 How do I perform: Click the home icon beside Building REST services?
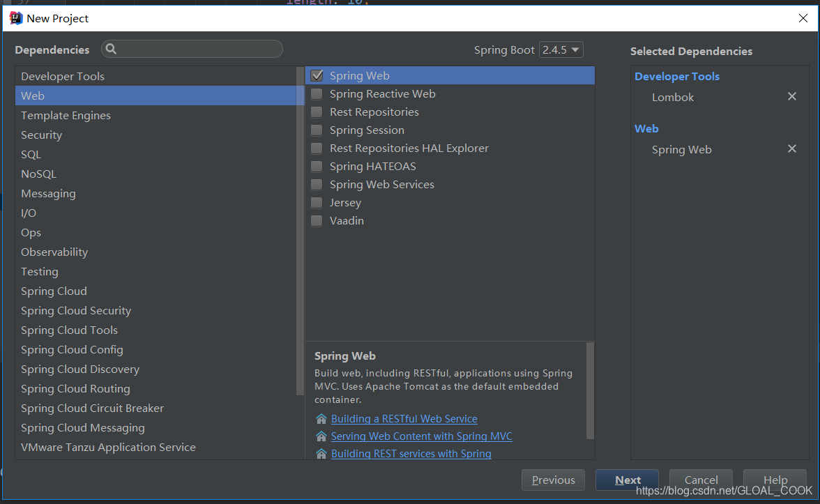coord(321,454)
